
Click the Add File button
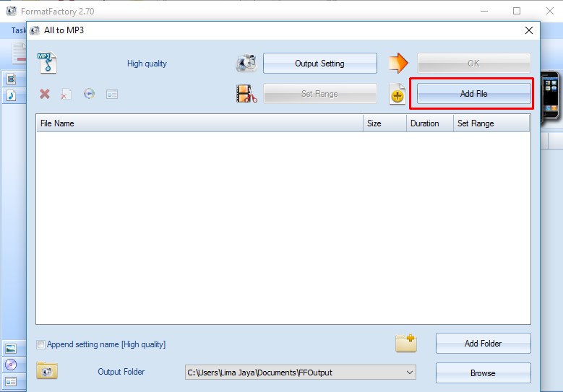[473, 94]
